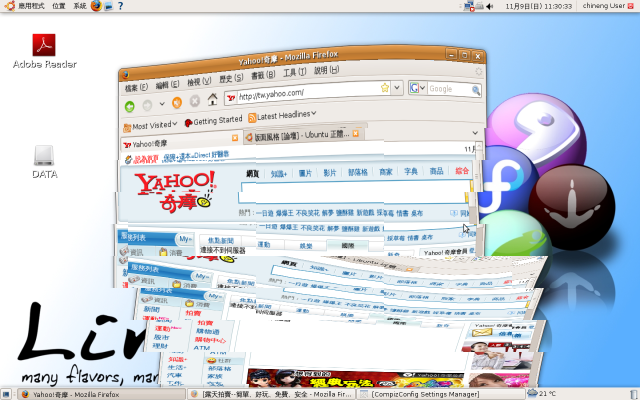This screenshot has width=640, height=400.
Task: Open the 工具 (T) menu
Action: [294, 73]
